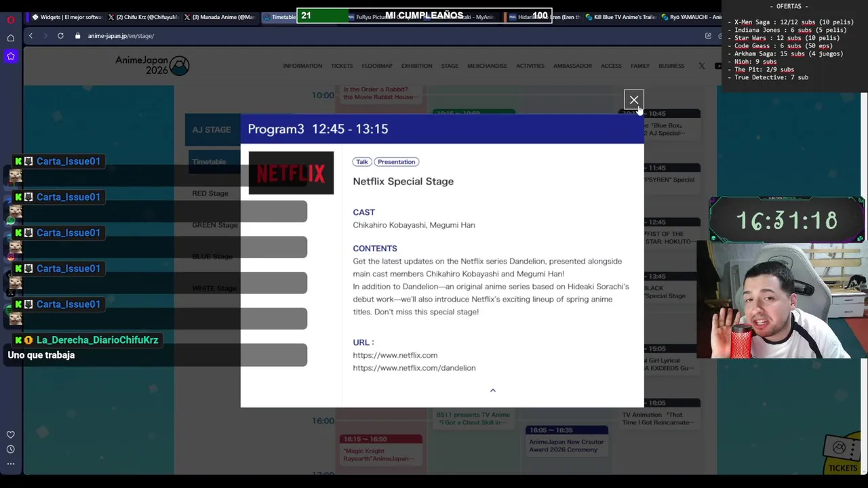Open the INFORMATION nav menu
Screen dimensions: 868x488
tap(302, 66)
